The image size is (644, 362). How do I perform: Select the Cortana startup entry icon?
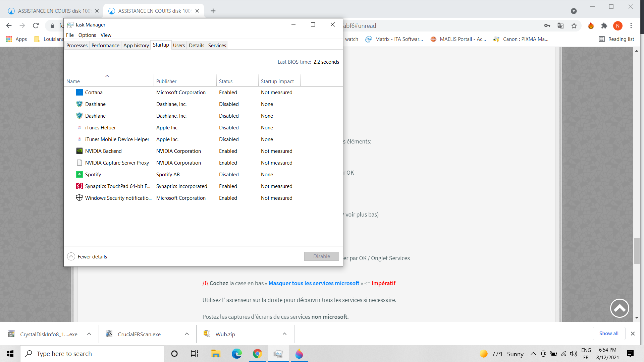click(x=79, y=92)
